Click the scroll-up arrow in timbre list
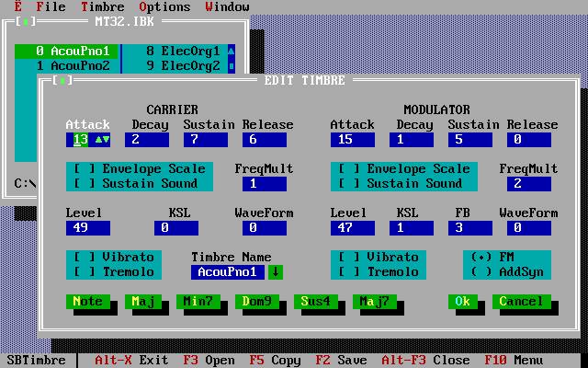The height and width of the screenshot is (368, 588). 232,52
